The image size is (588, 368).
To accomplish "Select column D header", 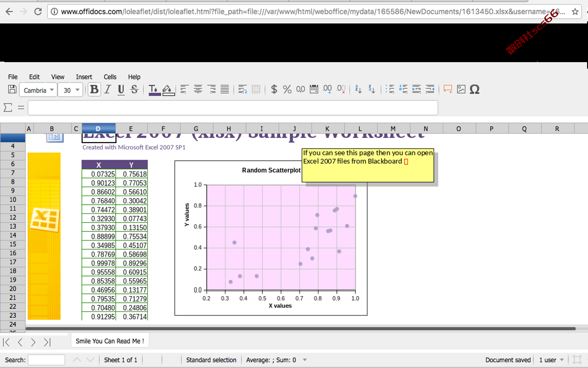I will [x=98, y=128].
